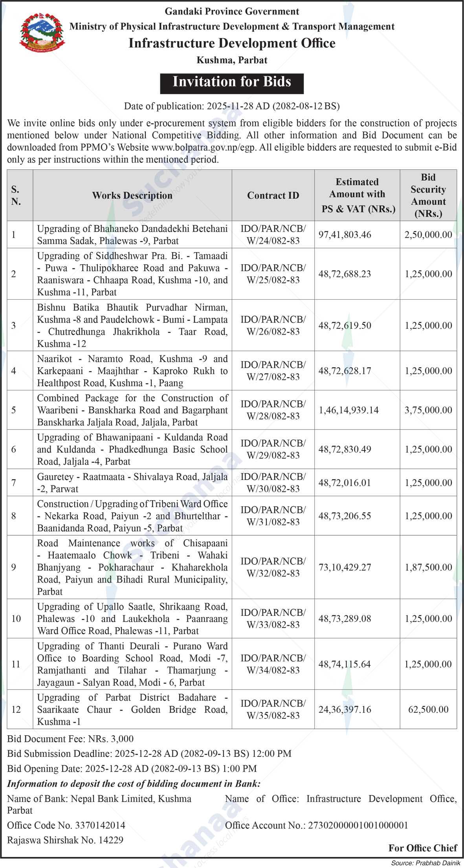464x868 pixels.
Task: Click the Infrastructure Development Office heading
Action: pyautogui.click(x=232, y=43)
